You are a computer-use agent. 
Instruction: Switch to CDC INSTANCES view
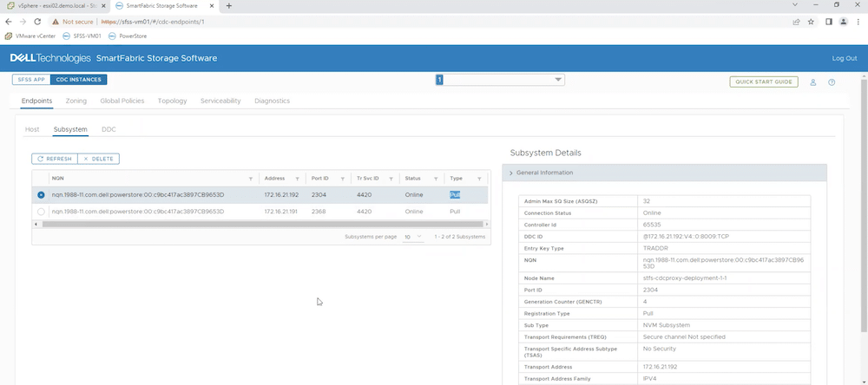tap(79, 80)
